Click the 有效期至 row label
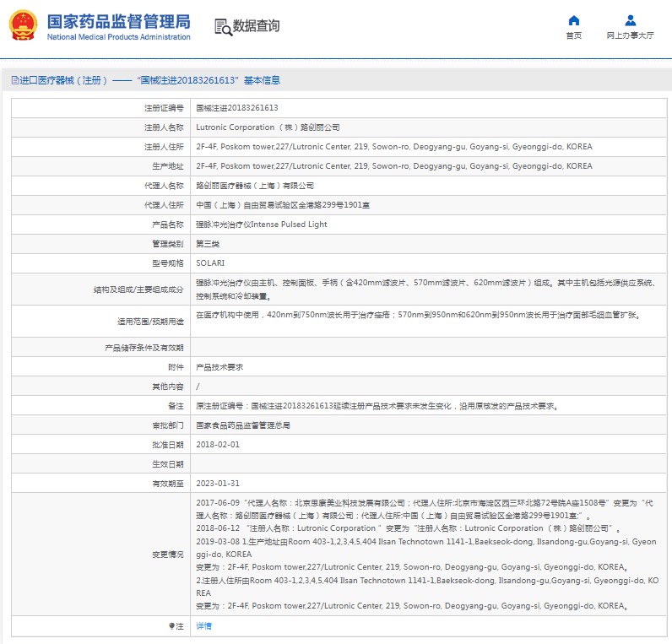The height and width of the screenshot is (644, 672). click(x=167, y=484)
